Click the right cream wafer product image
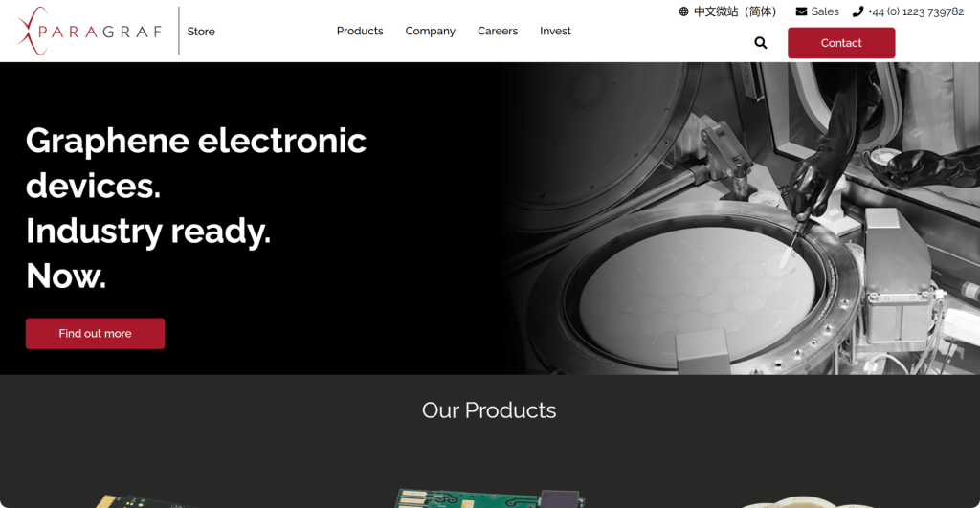Viewport: 980px width, 508px height. [x=806, y=502]
